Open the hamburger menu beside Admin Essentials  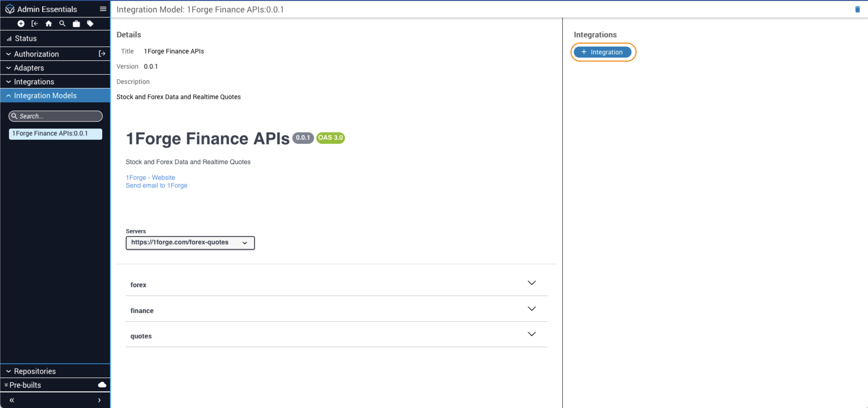point(103,9)
